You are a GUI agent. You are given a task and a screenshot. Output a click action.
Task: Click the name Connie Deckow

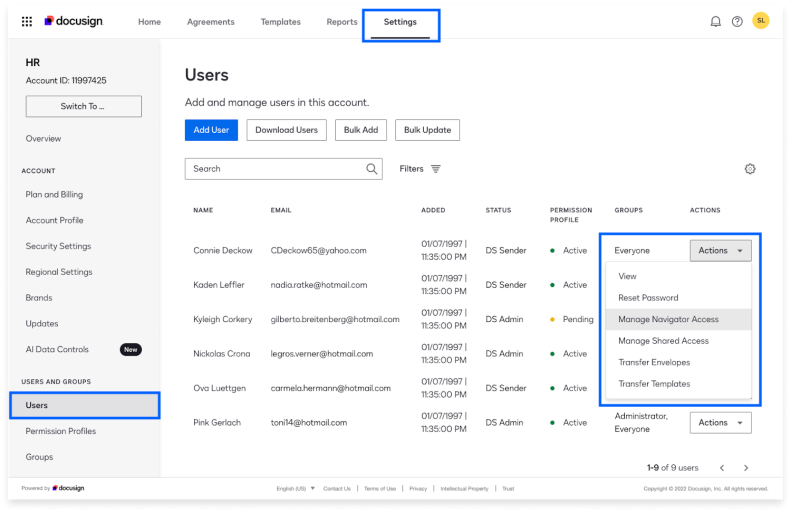pyautogui.click(x=222, y=251)
